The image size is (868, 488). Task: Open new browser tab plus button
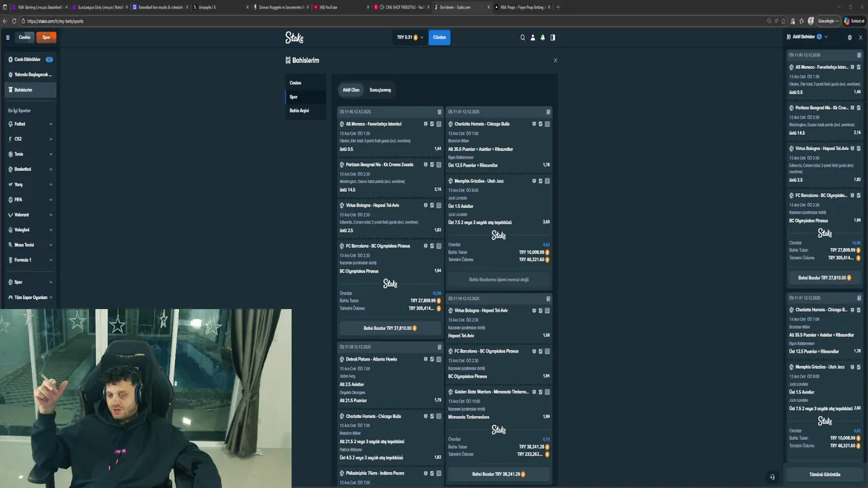click(558, 7)
